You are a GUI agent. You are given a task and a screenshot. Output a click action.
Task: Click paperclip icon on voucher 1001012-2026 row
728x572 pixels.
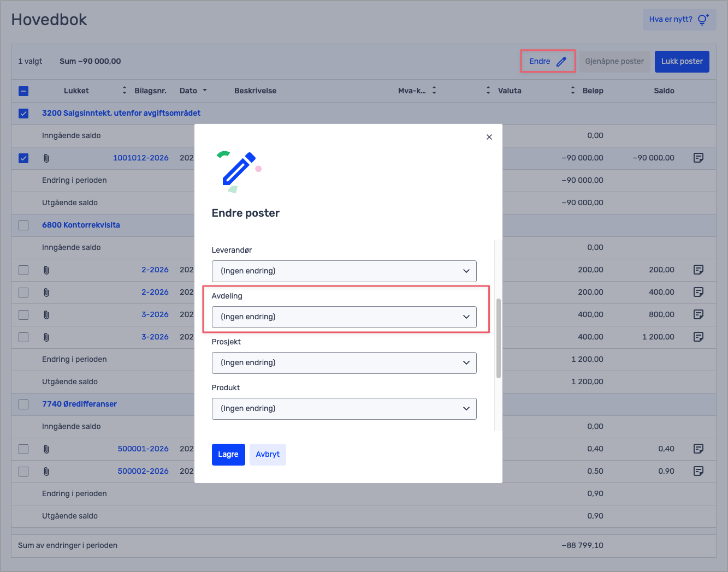pos(46,158)
